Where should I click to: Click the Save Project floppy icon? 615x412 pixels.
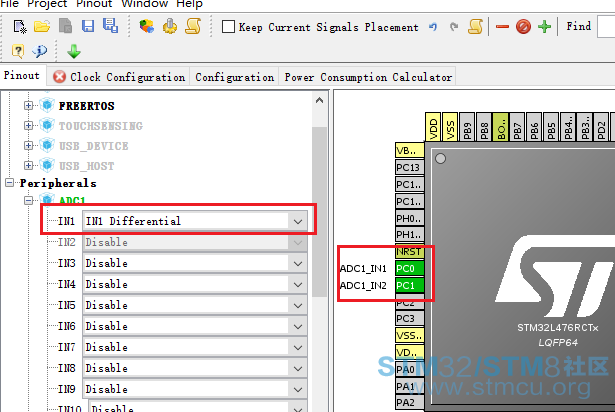tap(88, 27)
